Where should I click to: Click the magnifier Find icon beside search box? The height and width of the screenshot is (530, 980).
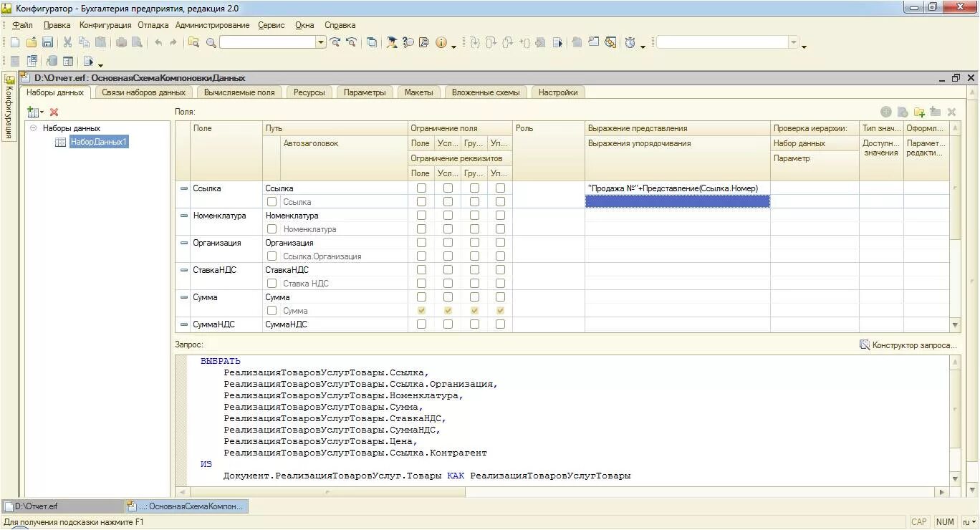point(211,42)
